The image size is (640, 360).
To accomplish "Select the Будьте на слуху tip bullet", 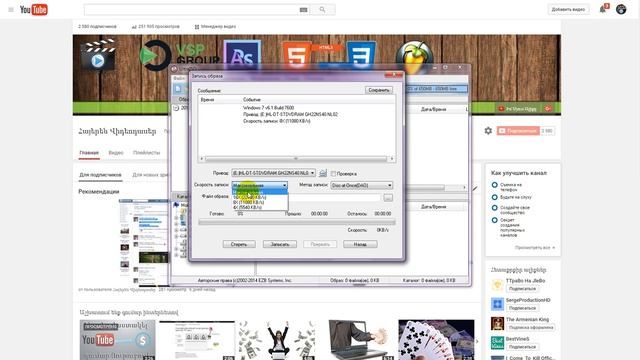I will click(494, 197).
